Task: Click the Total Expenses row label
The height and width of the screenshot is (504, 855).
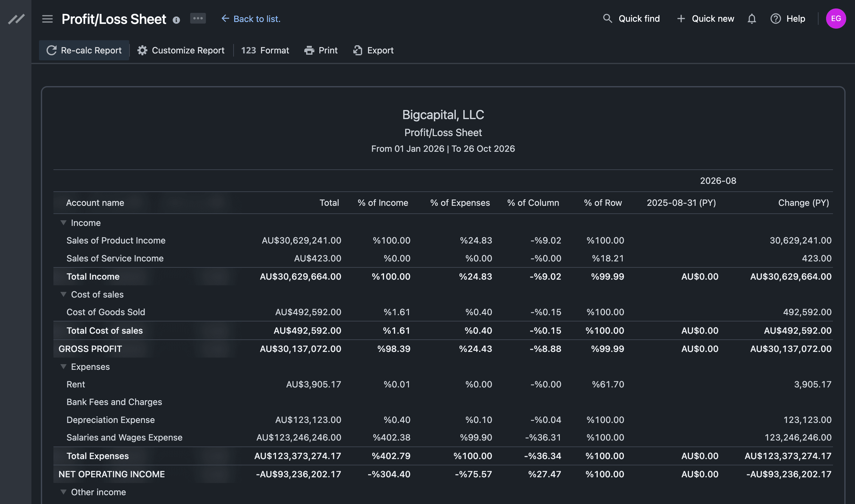Action: coord(97,456)
